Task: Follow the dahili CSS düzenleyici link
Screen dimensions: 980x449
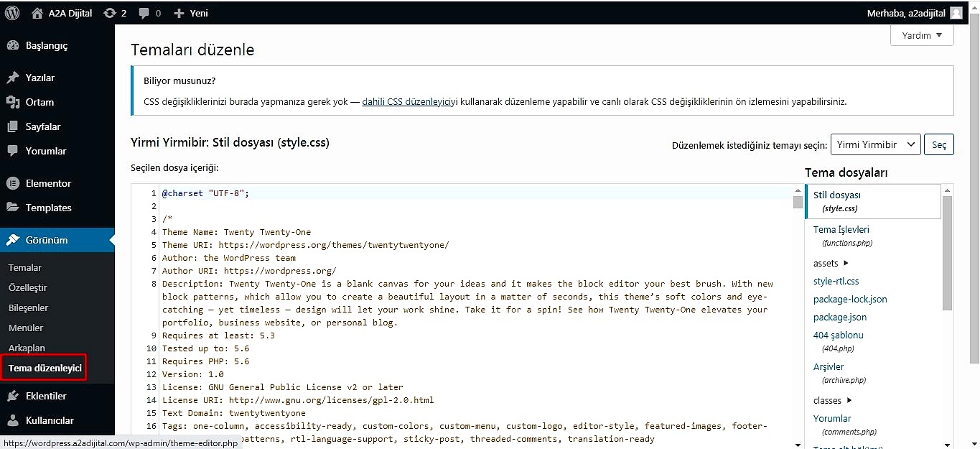Action: pos(406,101)
